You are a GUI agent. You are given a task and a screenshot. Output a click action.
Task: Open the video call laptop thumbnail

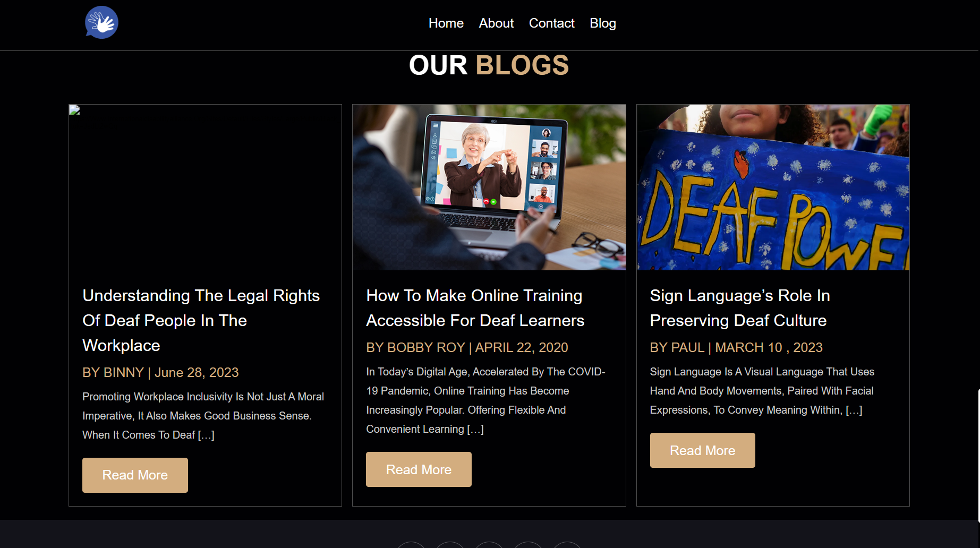click(x=489, y=187)
